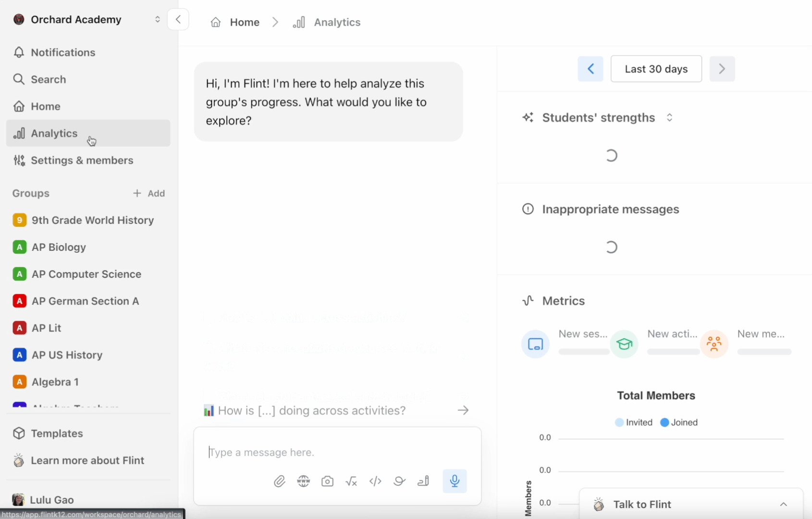Viewport: 812px width, 519px height.
Task: Click the paperclip attach file icon
Action: click(279, 481)
